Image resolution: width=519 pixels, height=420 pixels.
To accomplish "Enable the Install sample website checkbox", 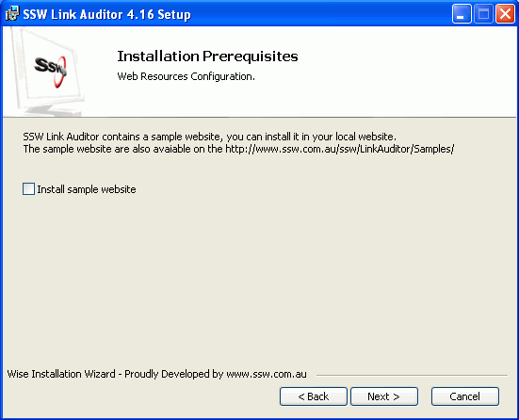I will point(28,189).
